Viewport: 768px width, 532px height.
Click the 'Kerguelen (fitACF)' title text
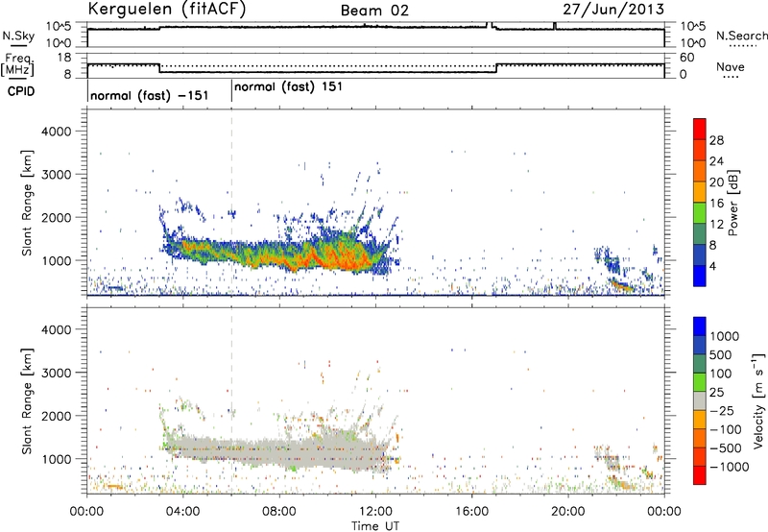tap(166, 9)
